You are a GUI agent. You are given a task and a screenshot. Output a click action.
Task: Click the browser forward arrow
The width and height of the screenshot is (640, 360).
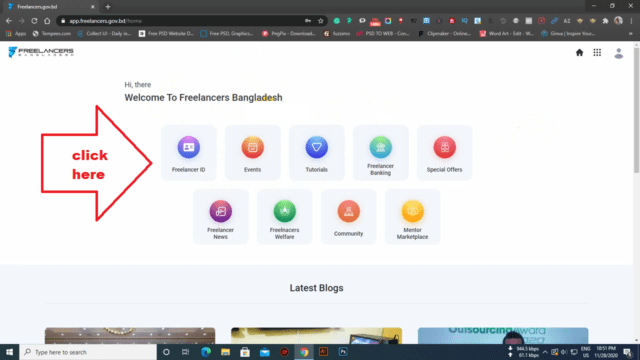pos(22,21)
